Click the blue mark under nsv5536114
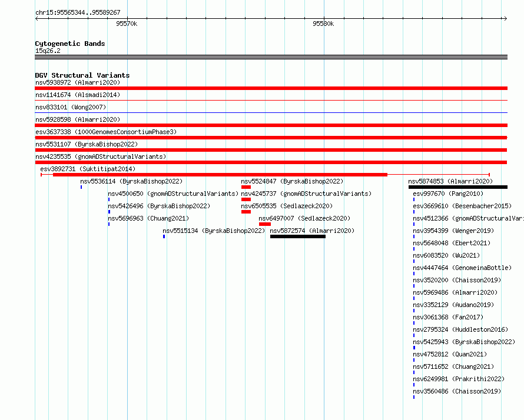 tap(81, 187)
